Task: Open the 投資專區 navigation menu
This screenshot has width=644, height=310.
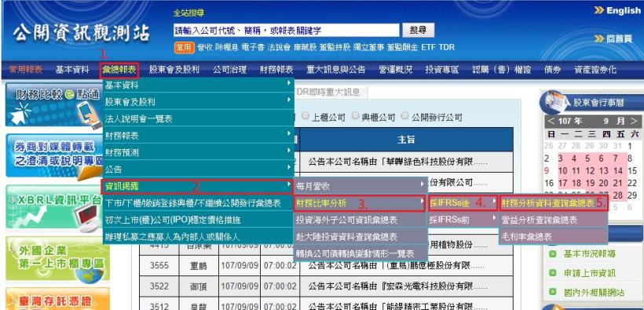Action: pyautogui.click(x=442, y=70)
